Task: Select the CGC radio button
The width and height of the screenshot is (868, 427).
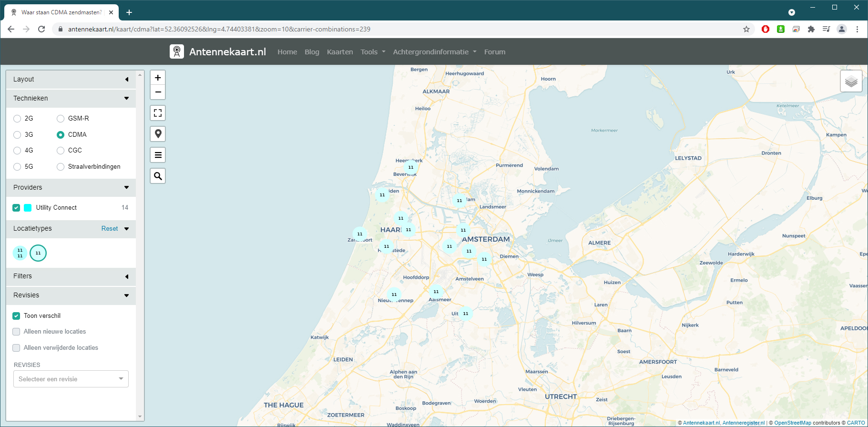Action: (61, 151)
